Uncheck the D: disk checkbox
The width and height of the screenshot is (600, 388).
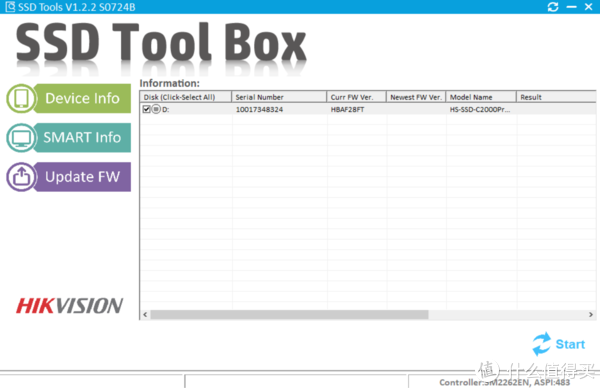click(x=146, y=109)
